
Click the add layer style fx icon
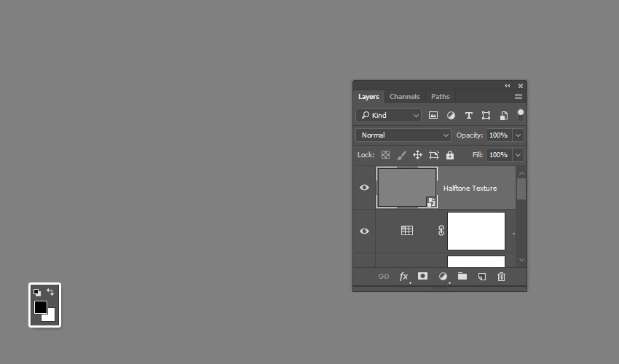tap(403, 277)
